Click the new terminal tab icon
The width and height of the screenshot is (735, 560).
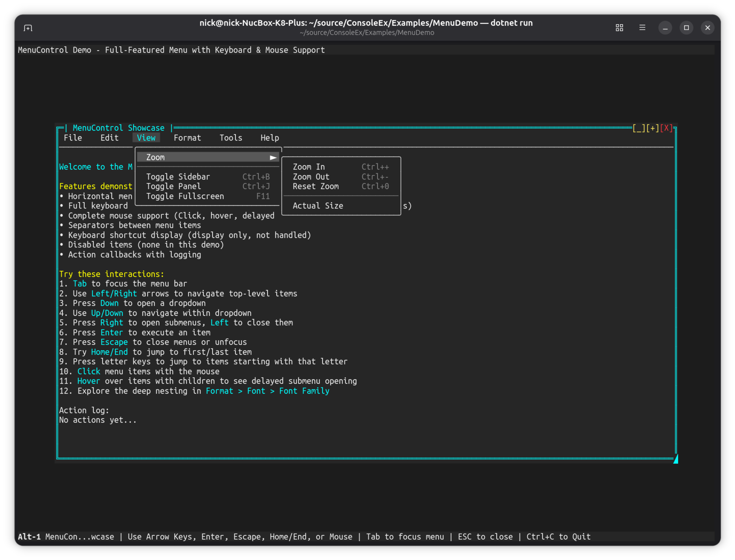click(28, 28)
